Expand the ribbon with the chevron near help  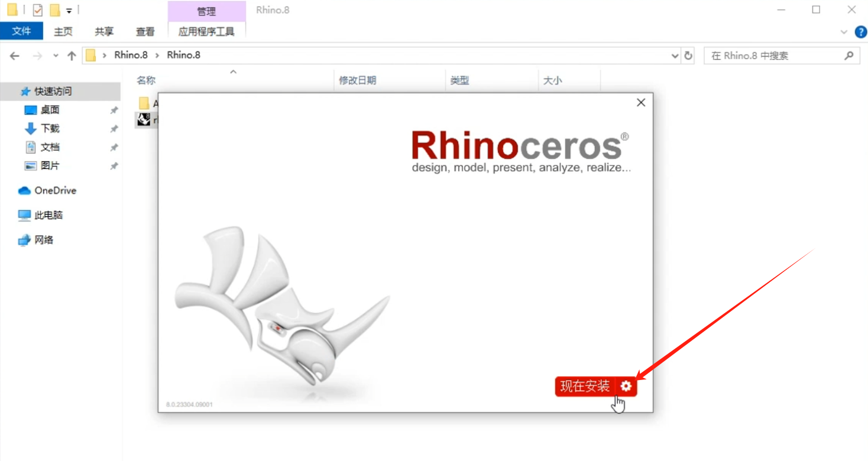point(844,32)
